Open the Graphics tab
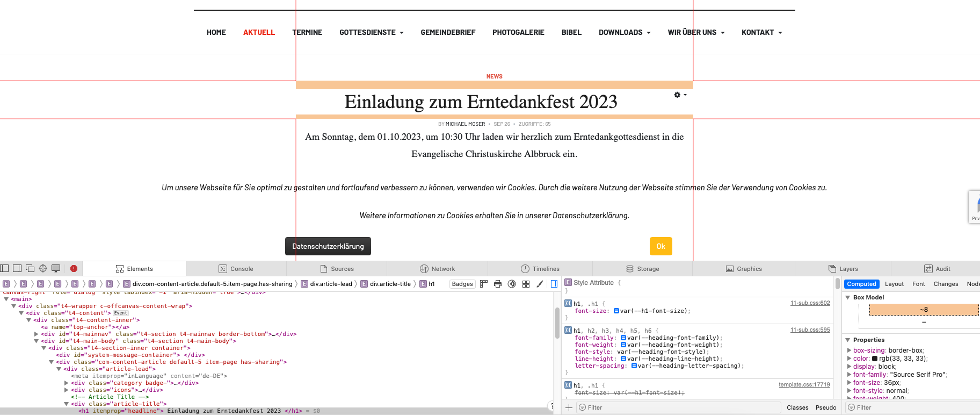Viewport: 980px width, 415px height. [744, 269]
